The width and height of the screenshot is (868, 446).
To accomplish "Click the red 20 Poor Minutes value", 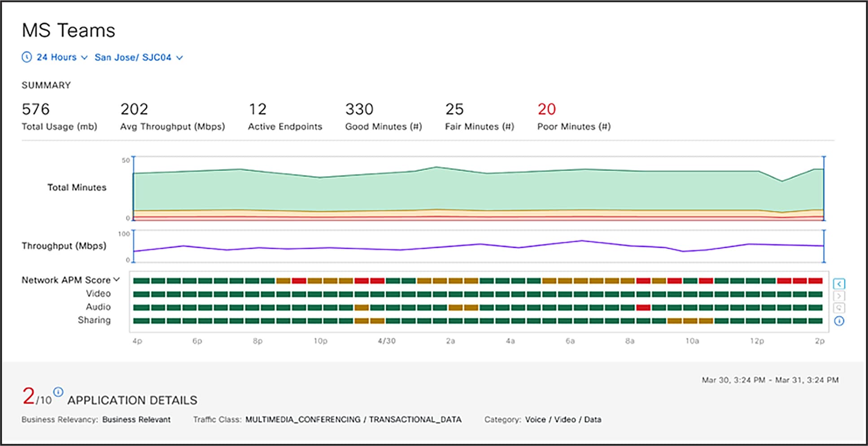I will (x=547, y=109).
